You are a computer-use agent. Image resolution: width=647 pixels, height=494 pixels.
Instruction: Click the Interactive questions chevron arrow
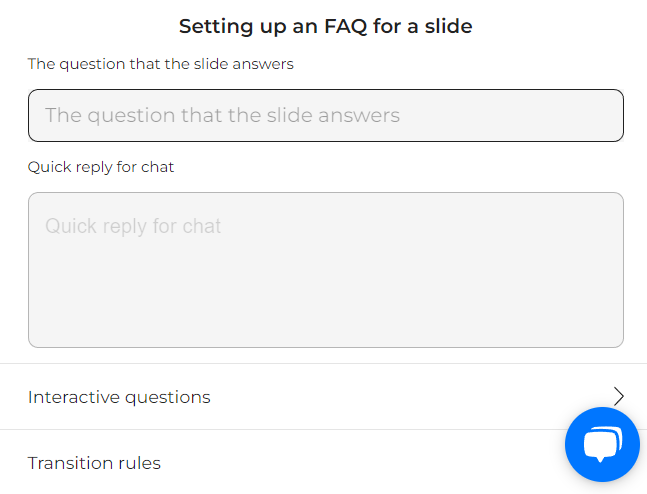click(x=619, y=396)
